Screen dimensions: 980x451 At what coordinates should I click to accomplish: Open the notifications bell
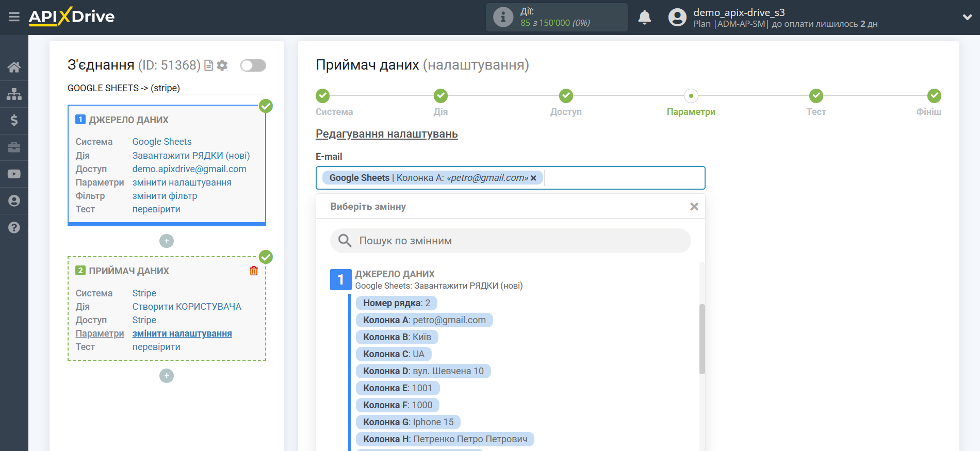click(644, 18)
